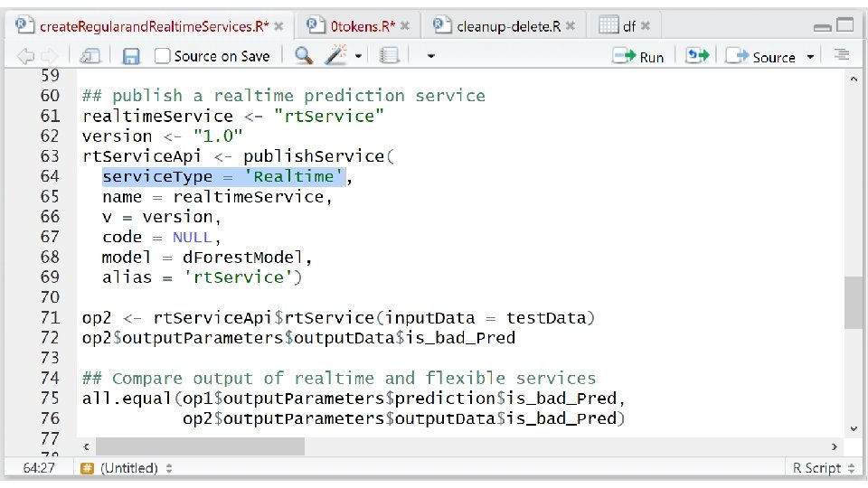Click version string "1.0" on line 62
The height and width of the screenshot is (488, 868).
218,136
